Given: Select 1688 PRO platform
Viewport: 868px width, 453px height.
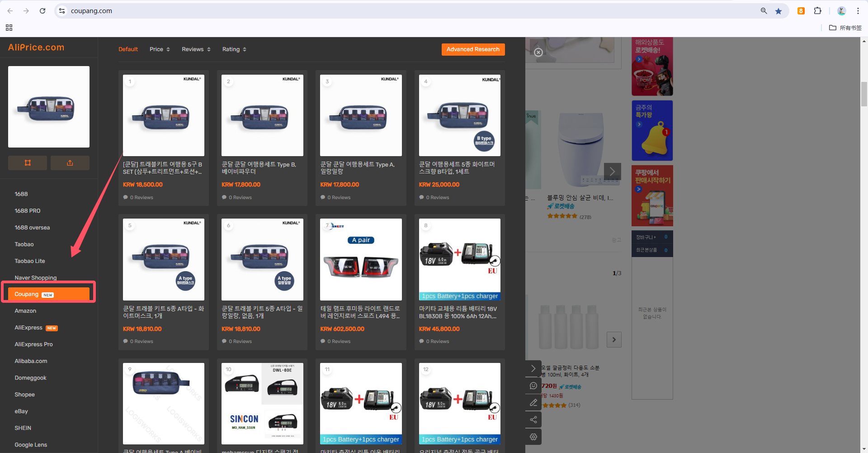Looking at the screenshot, I should 28,211.
